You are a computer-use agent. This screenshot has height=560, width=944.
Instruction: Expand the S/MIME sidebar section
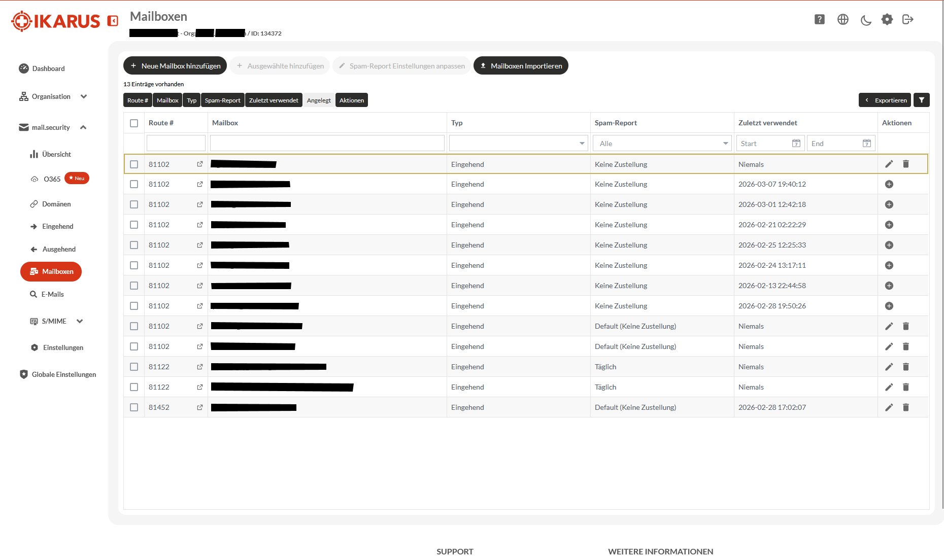(80, 321)
